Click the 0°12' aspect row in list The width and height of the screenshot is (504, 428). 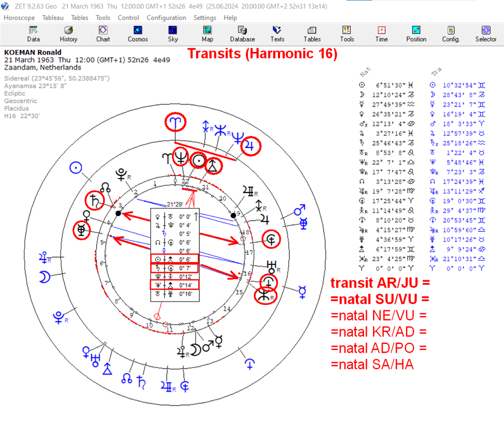(175, 277)
